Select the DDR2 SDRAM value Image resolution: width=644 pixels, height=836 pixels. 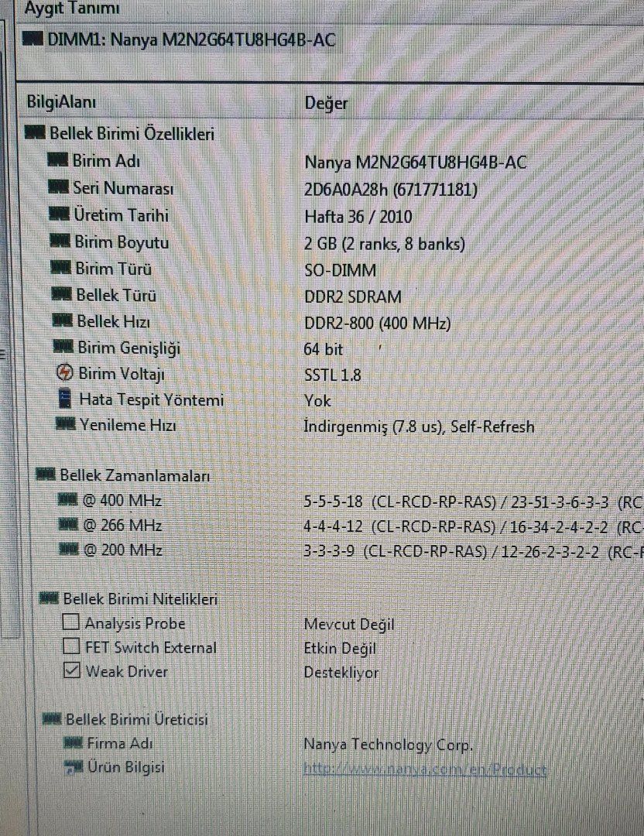pyautogui.click(x=352, y=296)
